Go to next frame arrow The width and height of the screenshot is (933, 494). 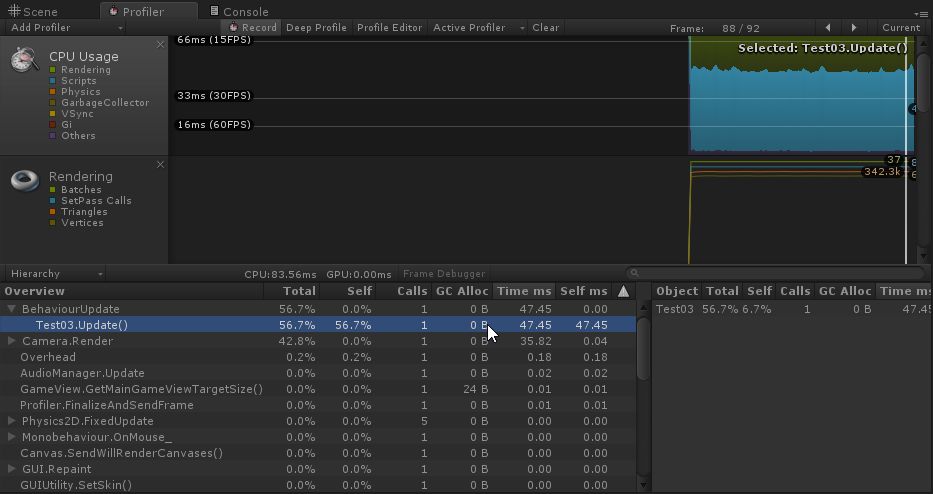(854, 27)
